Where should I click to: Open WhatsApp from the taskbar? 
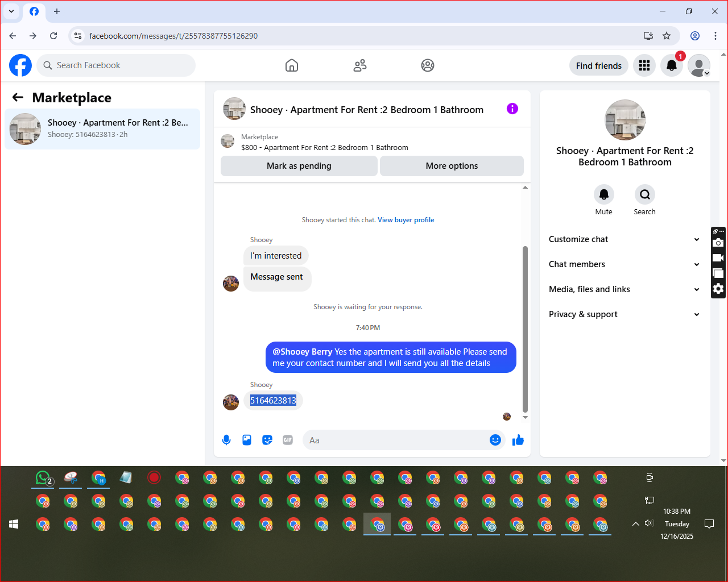tap(43, 478)
